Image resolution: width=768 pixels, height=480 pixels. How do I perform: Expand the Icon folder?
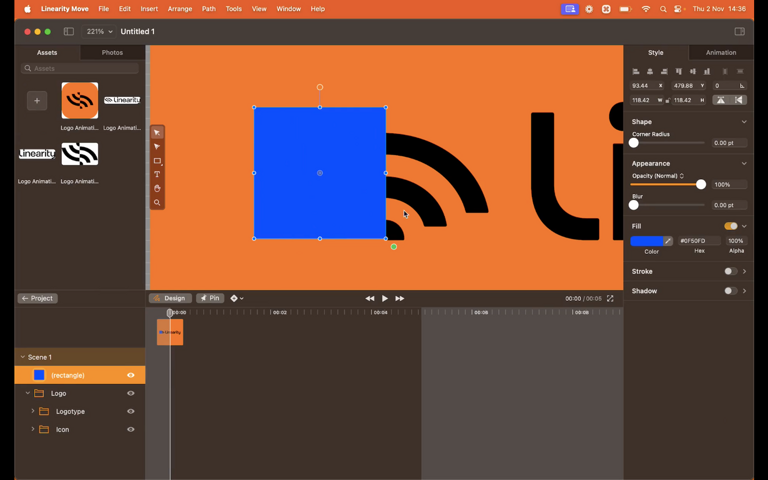coord(33,430)
